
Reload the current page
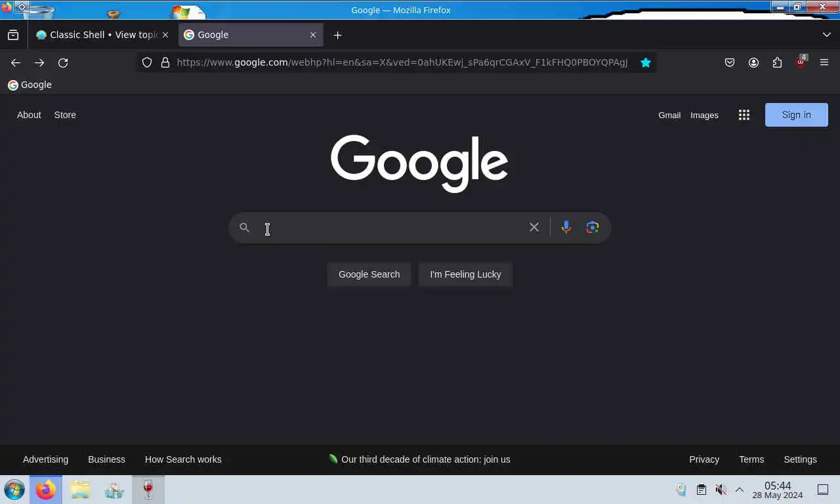[63, 62]
